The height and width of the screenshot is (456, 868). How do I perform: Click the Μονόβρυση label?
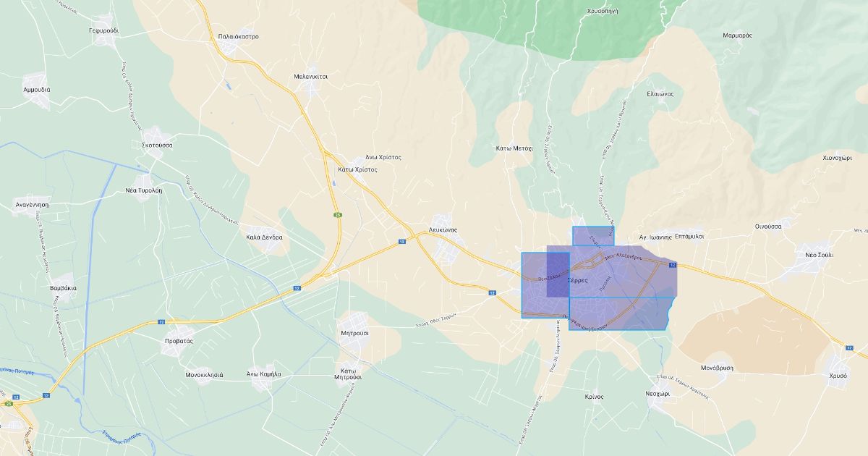point(717,367)
